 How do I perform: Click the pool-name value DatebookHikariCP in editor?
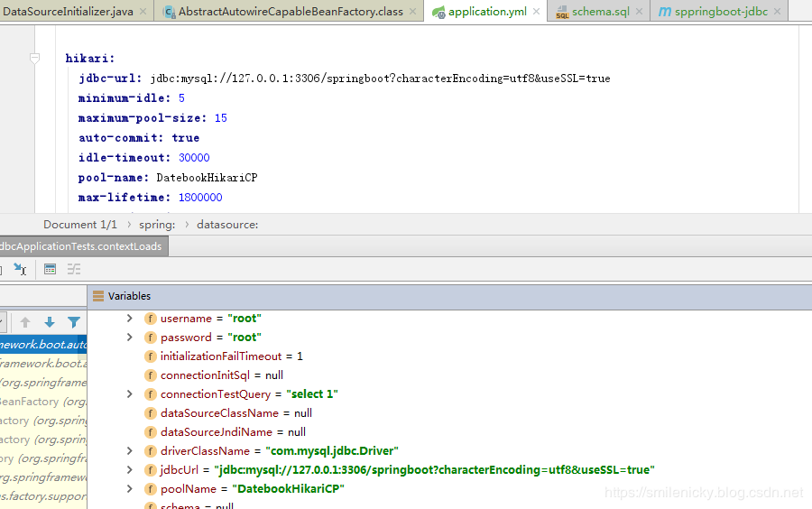pos(208,178)
